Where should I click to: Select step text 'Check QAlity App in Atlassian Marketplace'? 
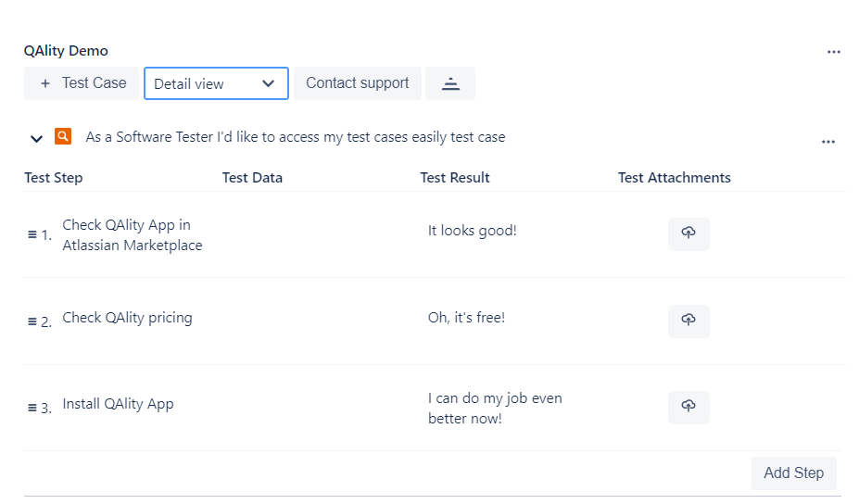pyautogui.click(x=132, y=235)
